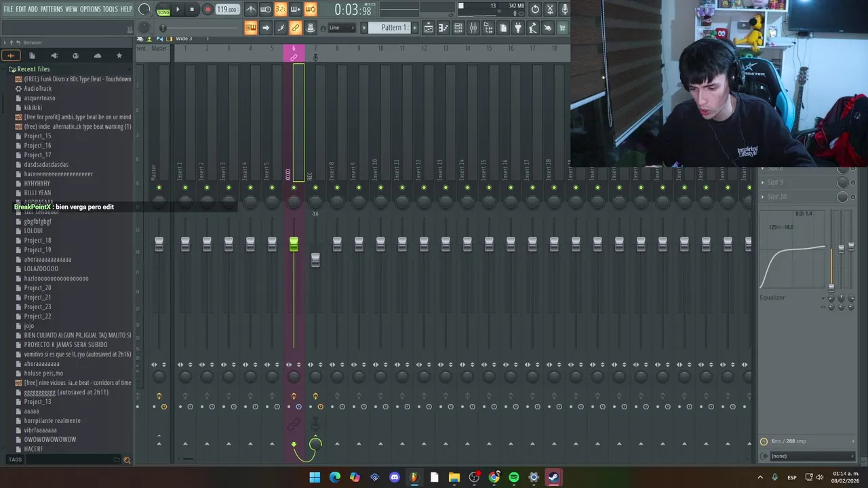The width and height of the screenshot is (868, 488).
Task: Open the HELP menu
Action: pyautogui.click(x=126, y=9)
